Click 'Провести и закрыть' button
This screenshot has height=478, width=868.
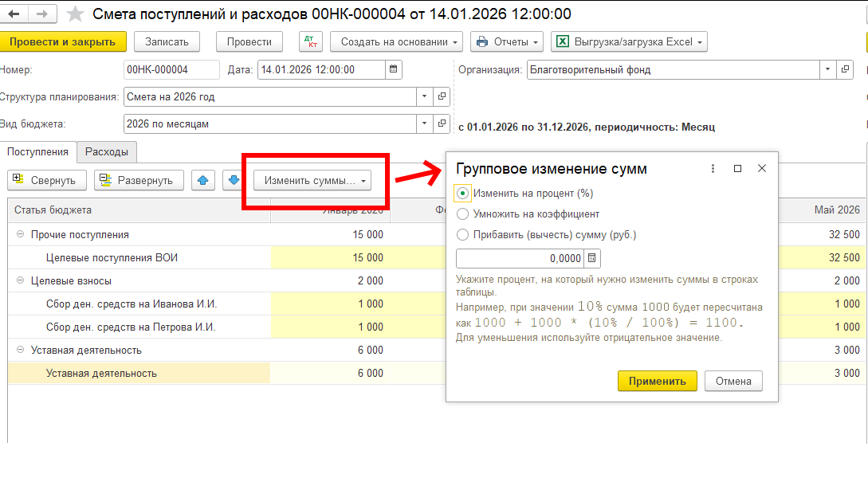[62, 42]
